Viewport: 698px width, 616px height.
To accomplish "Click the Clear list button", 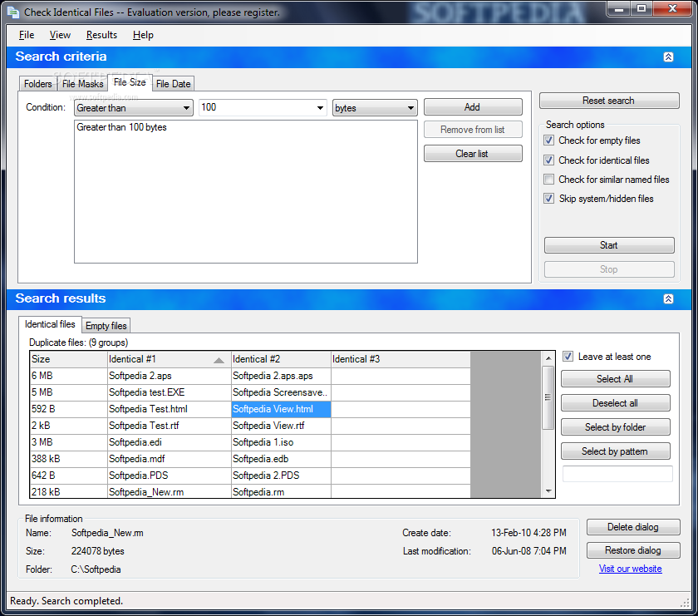I will (x=473, y=154).
